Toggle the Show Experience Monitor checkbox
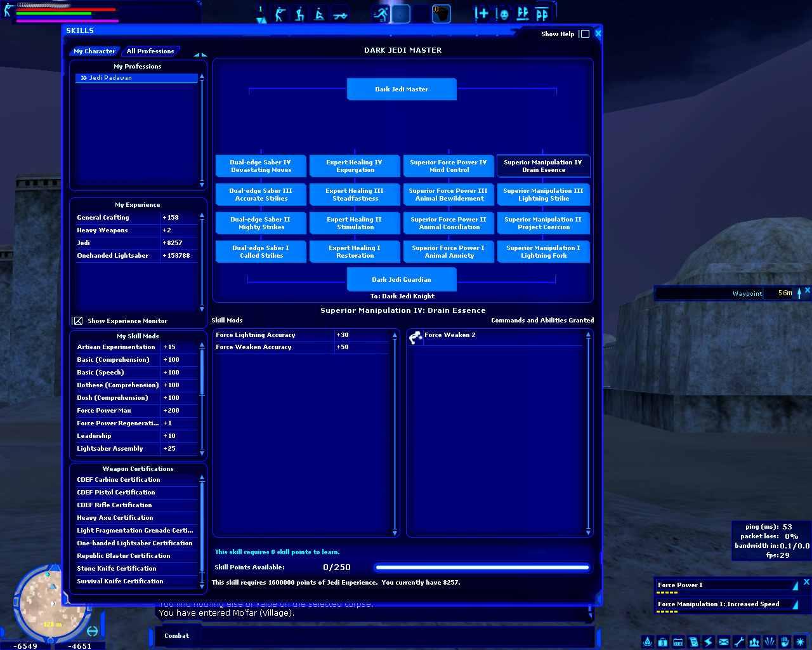The height and width of the screenshot is (650, 812). pos(77,321)
